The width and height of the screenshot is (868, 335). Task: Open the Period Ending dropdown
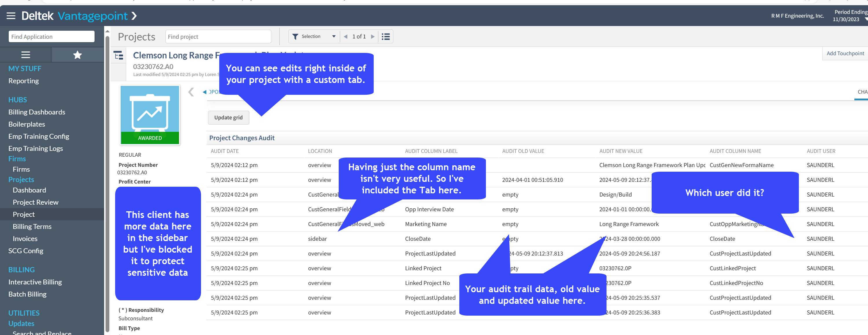tap(866, 19)
